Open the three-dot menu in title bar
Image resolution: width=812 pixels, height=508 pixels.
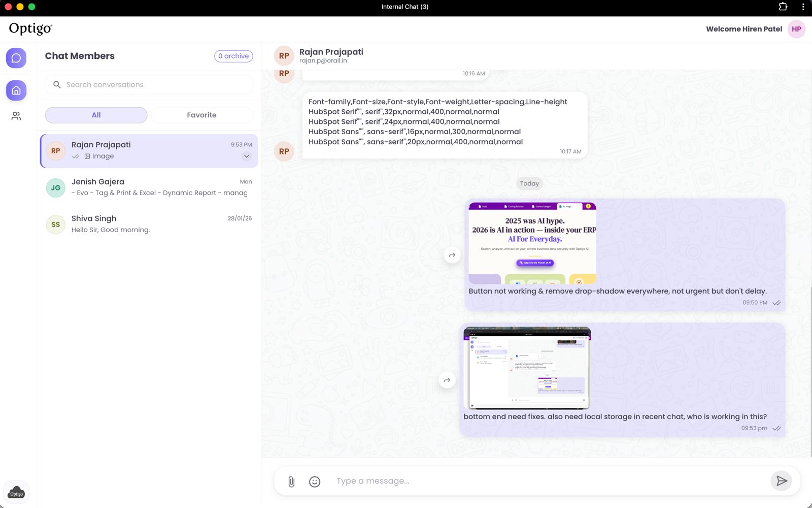[x=803, y=7]
